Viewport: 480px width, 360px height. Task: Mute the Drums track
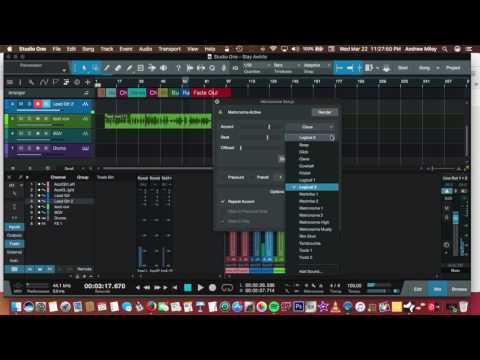pyautogui.click(x=21, y=148)
